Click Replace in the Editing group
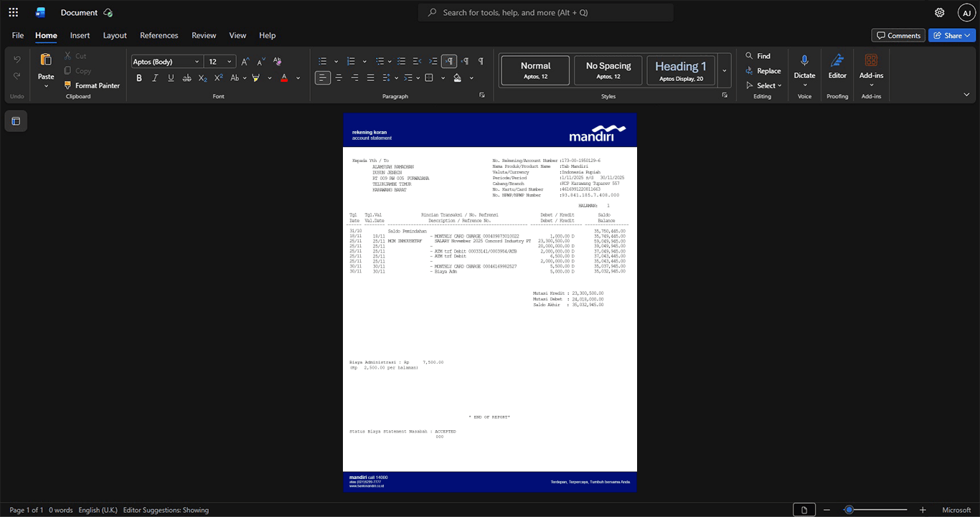 click(763, 71)
